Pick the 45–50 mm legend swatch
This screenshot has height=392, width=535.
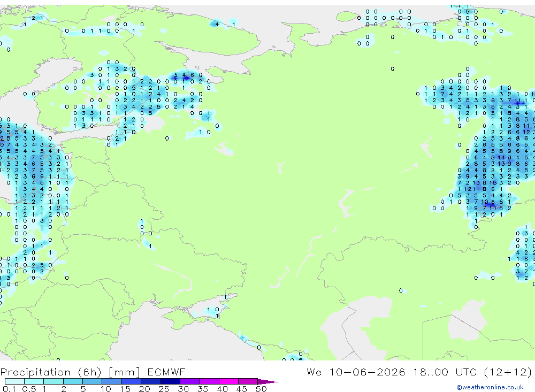coord(248,381)
